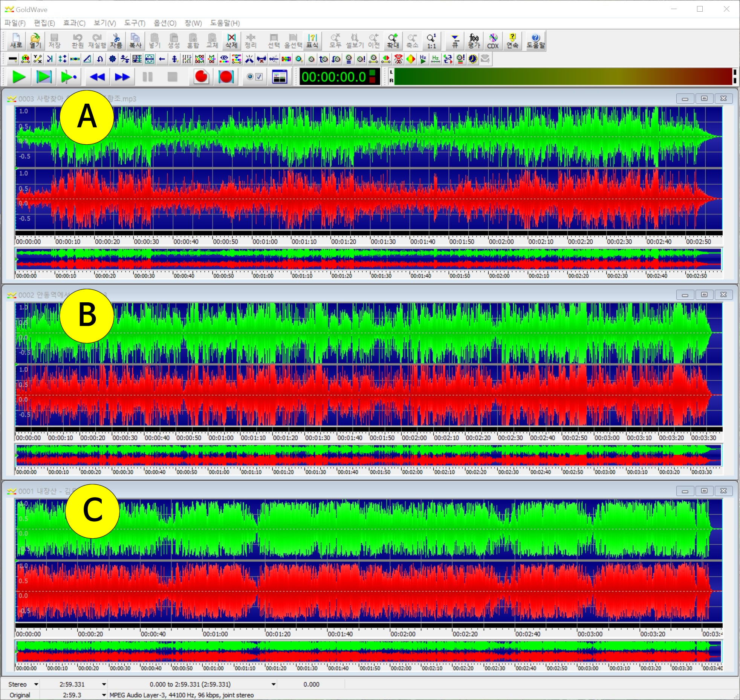
Task: Open the 도구(T) tools menu
Action: pyautogui.click(x=135, y=23)
